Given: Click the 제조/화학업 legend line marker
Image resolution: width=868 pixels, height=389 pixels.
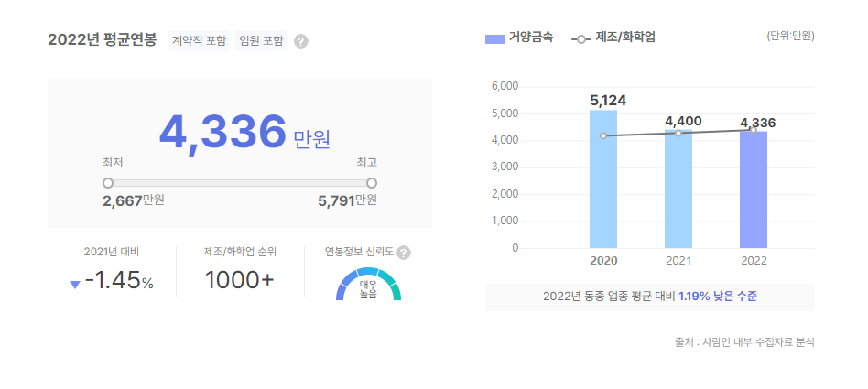Looking at the screenshot, I should pyautogui.click(x=581, y=39).
